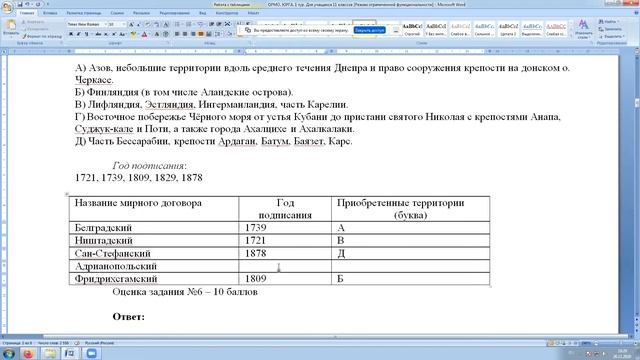Image resolution: width=640 pixels, height=360 pixels.
Task: Open the Выделить select dropdown
Action: point(611,36)
